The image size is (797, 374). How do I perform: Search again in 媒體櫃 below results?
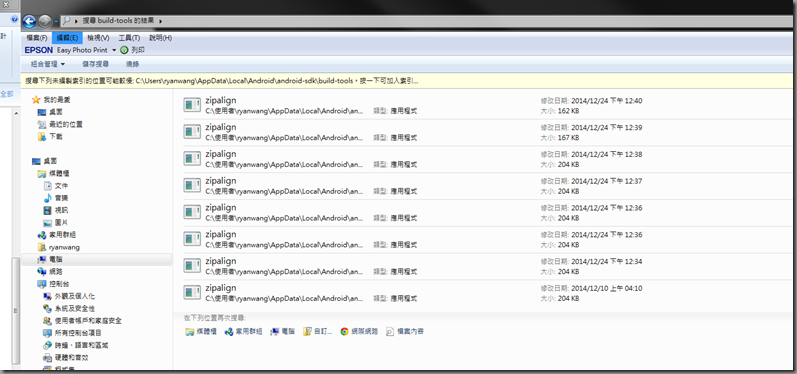(x=201, y=331)
